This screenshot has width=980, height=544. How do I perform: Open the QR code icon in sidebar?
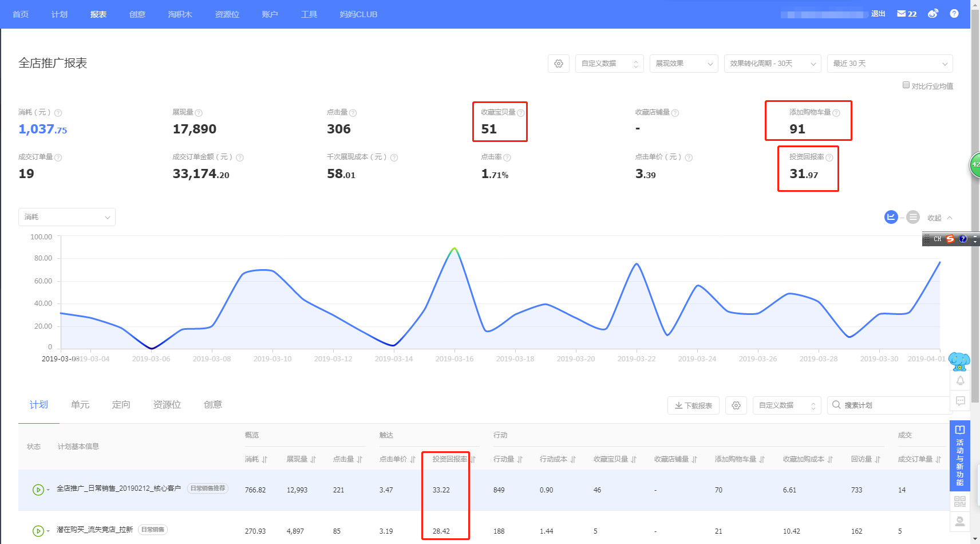(960, 502)
